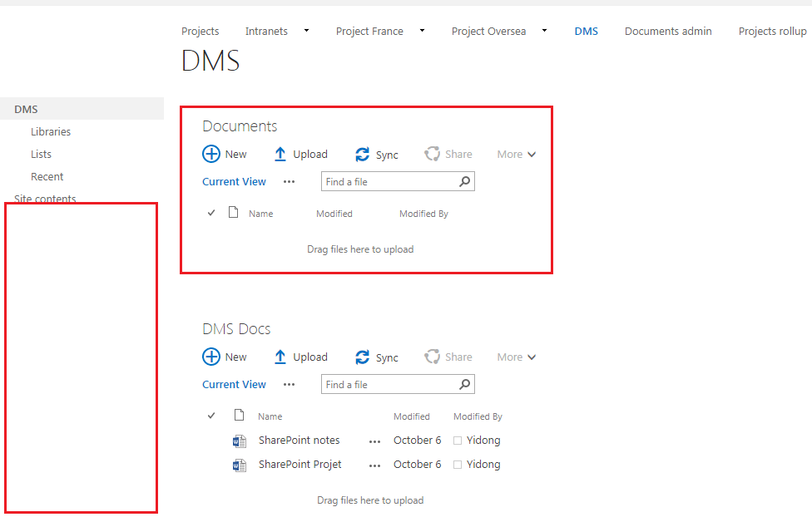Open view options ellipsis in DMS Docs
The height and width of the screenshot is (517, 812).
pos(289,385)
